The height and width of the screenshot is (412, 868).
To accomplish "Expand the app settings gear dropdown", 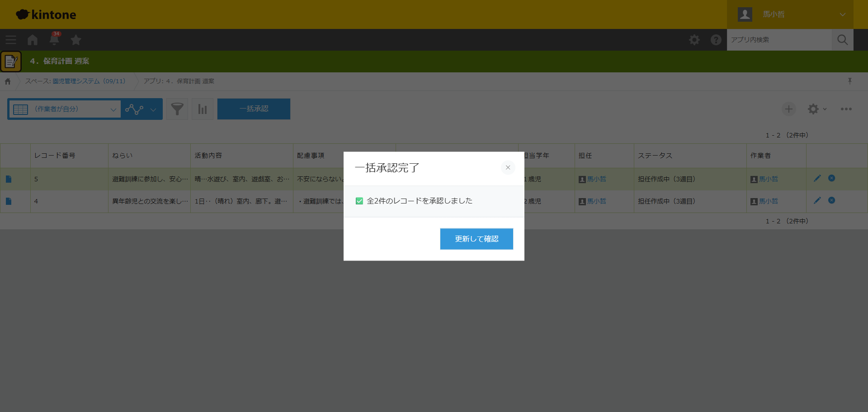I will tap(816, 109).
